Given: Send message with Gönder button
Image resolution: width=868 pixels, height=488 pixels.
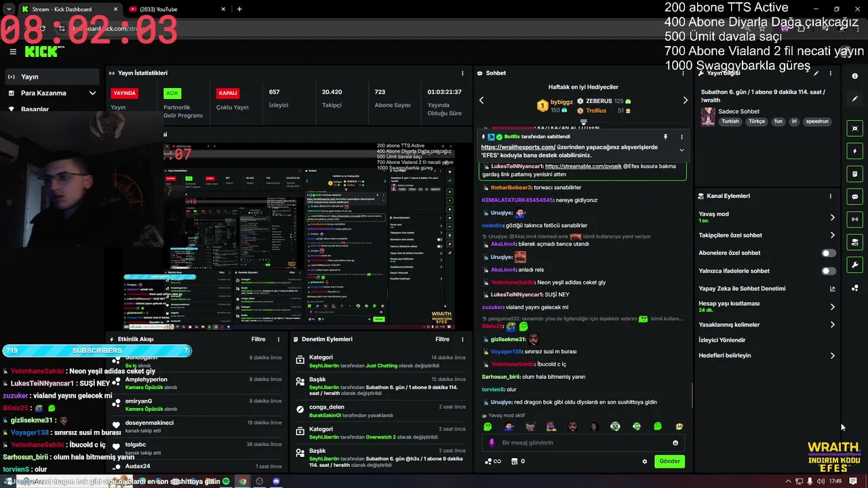Looking at the screenshot, I should (669, 462).
